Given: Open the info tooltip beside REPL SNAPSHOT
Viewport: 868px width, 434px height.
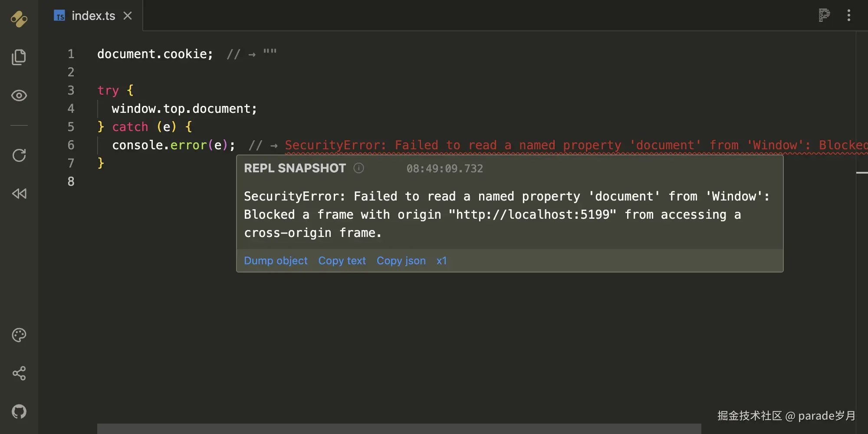Looking at the screenshot, I should click(359, 168).
